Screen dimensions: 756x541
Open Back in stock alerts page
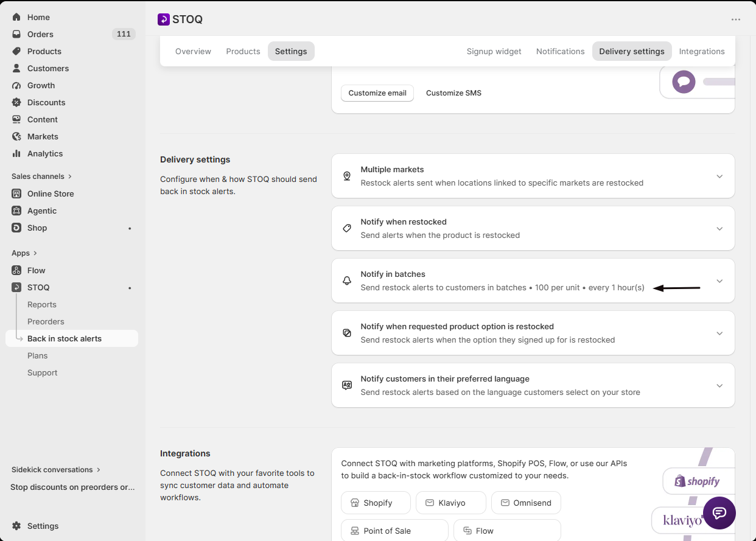(72, 338)
